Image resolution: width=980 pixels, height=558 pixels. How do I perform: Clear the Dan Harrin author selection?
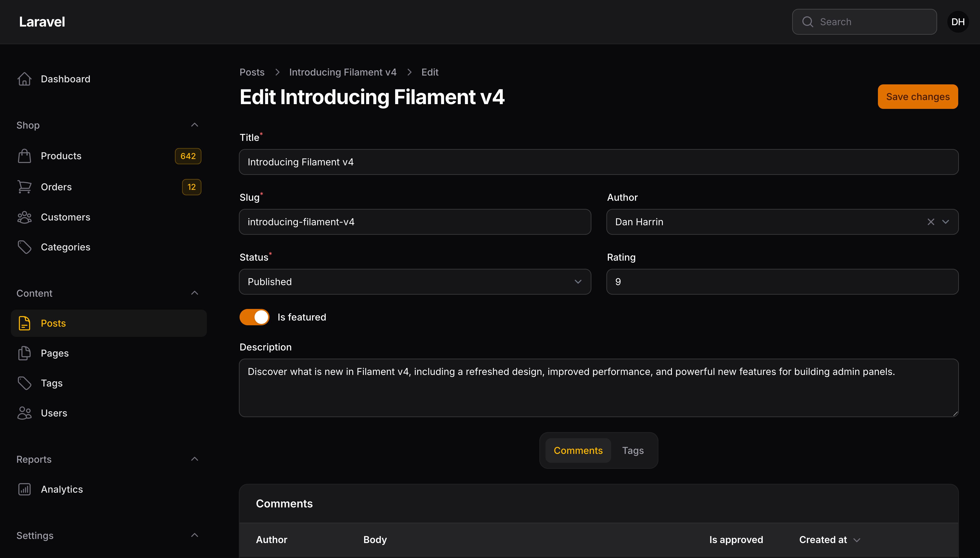tap(931, 222)
